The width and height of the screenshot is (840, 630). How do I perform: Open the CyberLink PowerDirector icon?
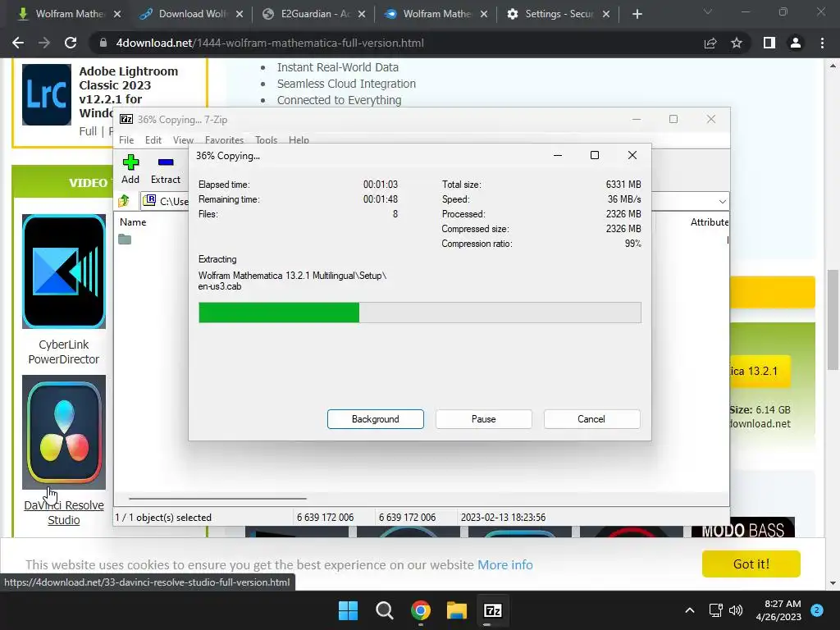point(64,272)
